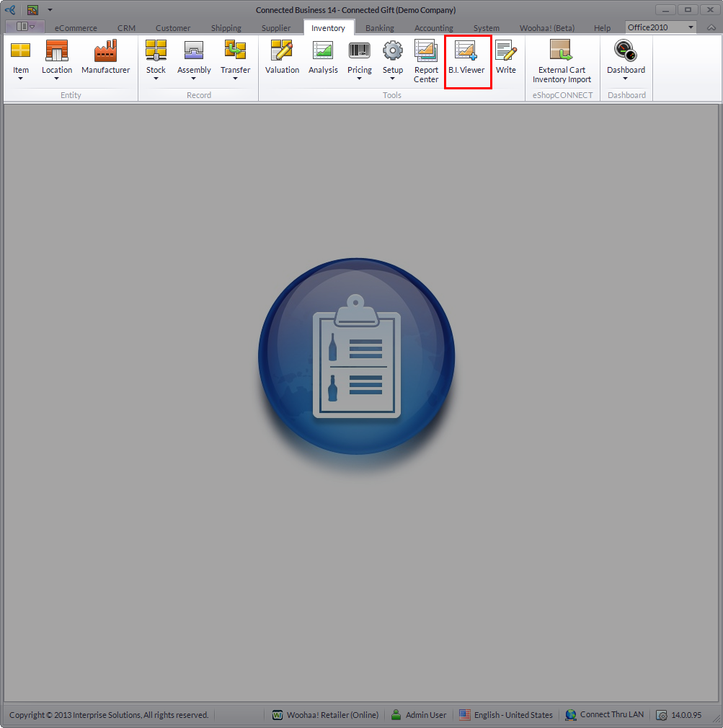Open the Help tab
The width and height of the screenshot is (723, 728).
pos(603,28)
